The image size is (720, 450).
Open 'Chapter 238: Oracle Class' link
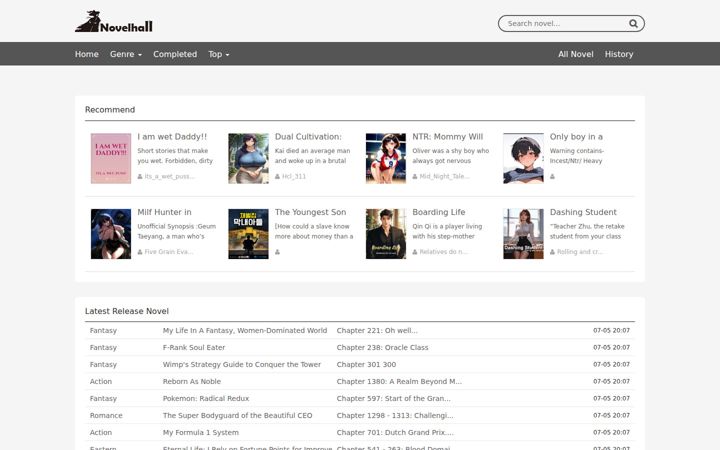click(382, 348)
